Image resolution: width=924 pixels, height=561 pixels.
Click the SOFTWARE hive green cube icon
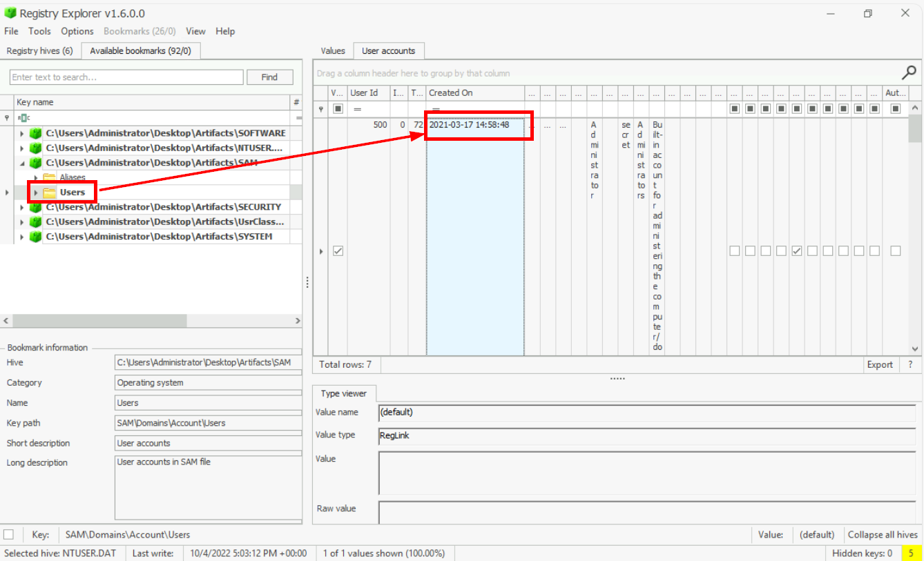tap(35, 133)
